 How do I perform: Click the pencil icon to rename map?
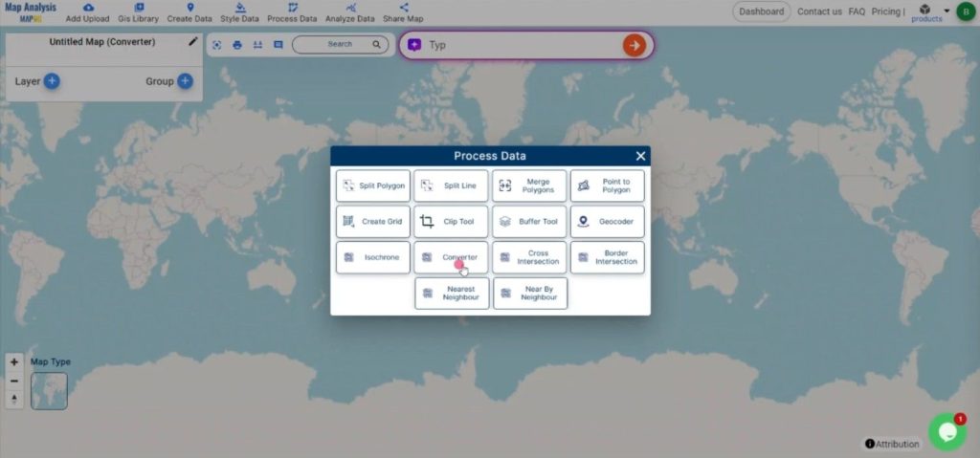point(193,42)
